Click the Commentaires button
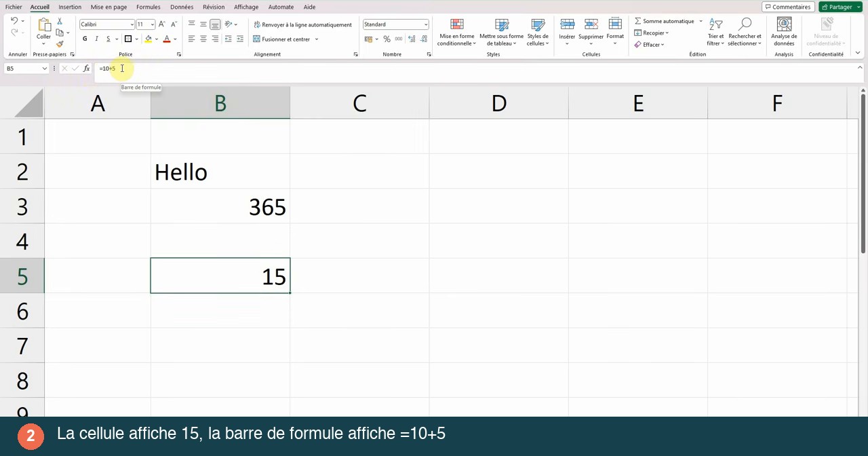This screenshot has height=456, width=868. [x=788, y=7]
